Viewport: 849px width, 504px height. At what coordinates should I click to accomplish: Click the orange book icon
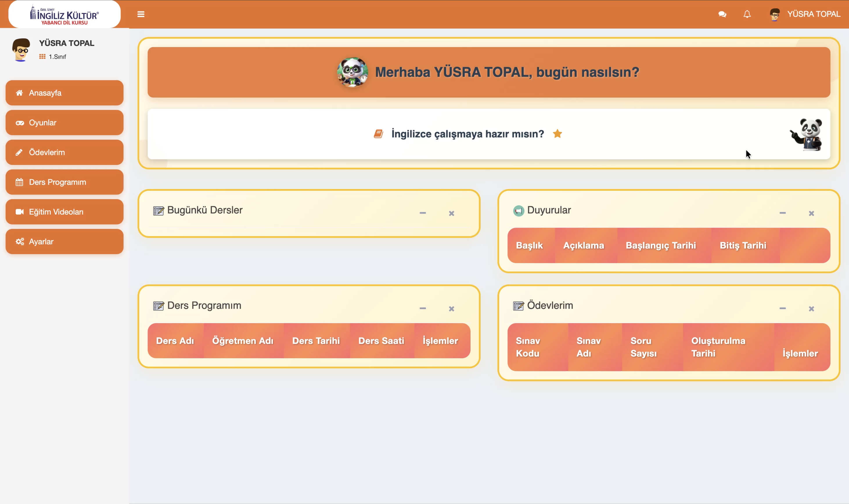click(378, 134)
